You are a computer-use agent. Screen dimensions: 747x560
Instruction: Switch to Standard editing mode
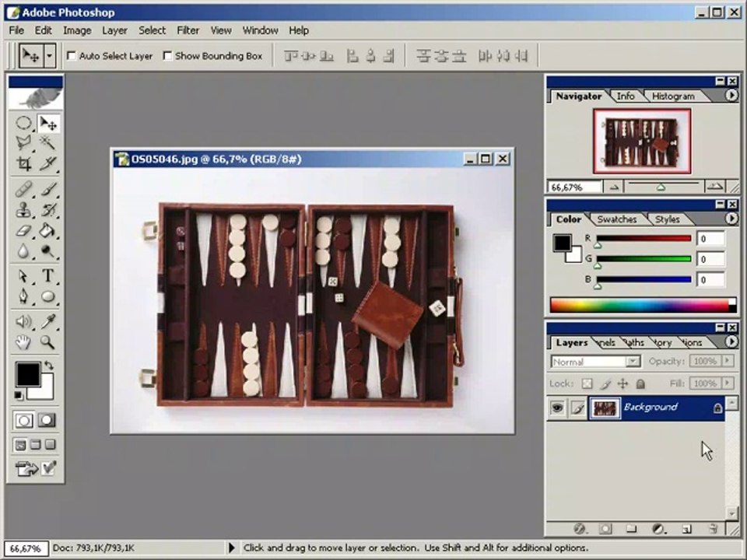click(23, 421)
